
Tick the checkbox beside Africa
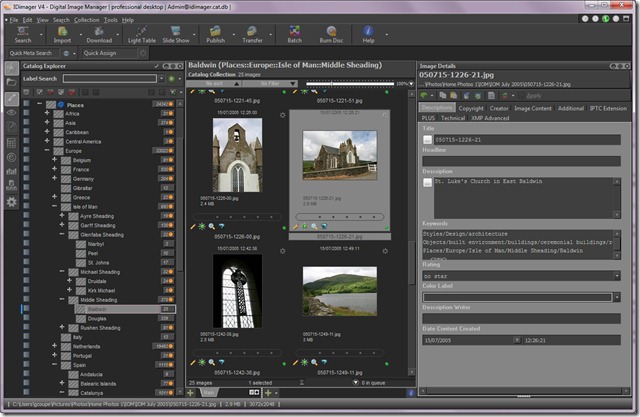click(58, 114)
